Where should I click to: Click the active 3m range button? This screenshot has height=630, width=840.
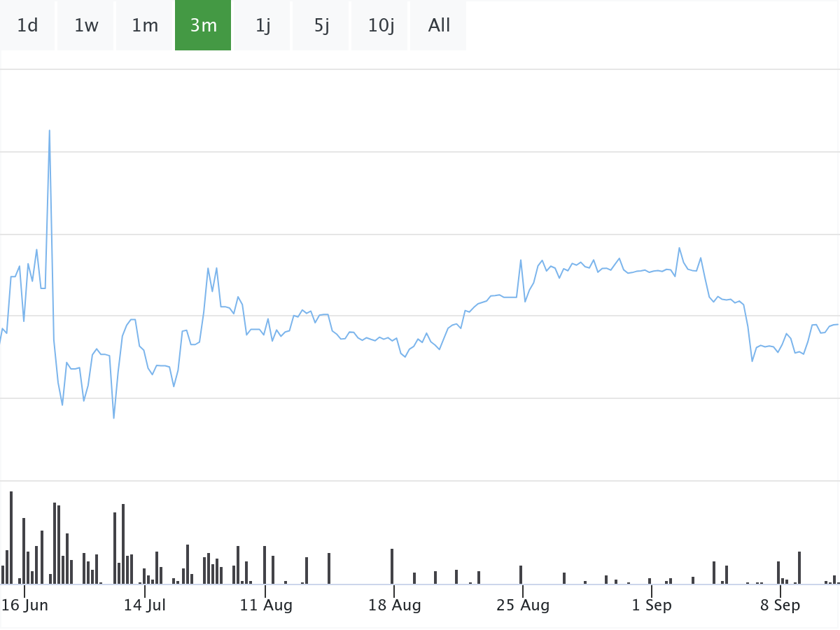[203, 26]
